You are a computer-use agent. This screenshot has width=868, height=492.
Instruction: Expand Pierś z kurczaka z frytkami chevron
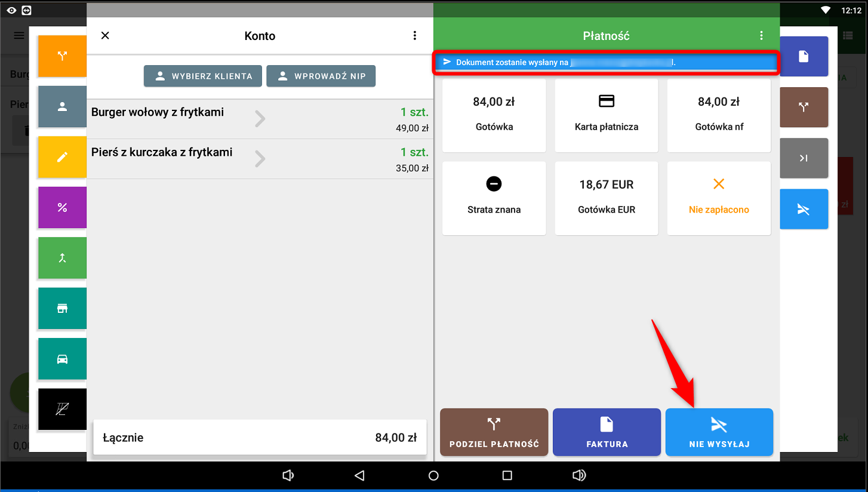[260, 159]
